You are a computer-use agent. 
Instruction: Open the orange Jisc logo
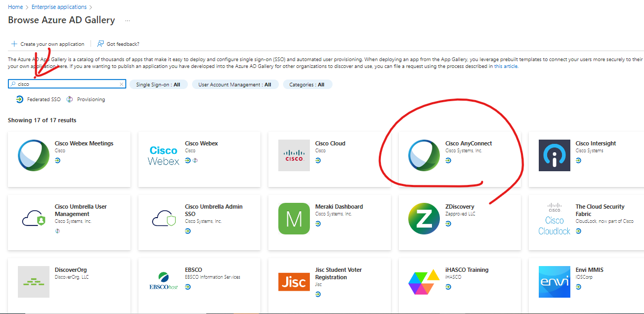[x=294, y=282]
